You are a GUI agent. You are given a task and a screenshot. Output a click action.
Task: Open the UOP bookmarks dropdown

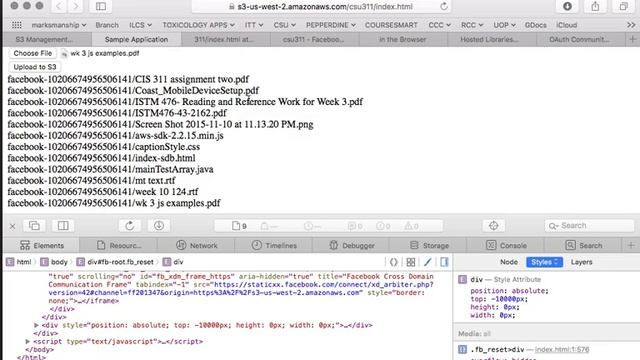click(504, 25)
